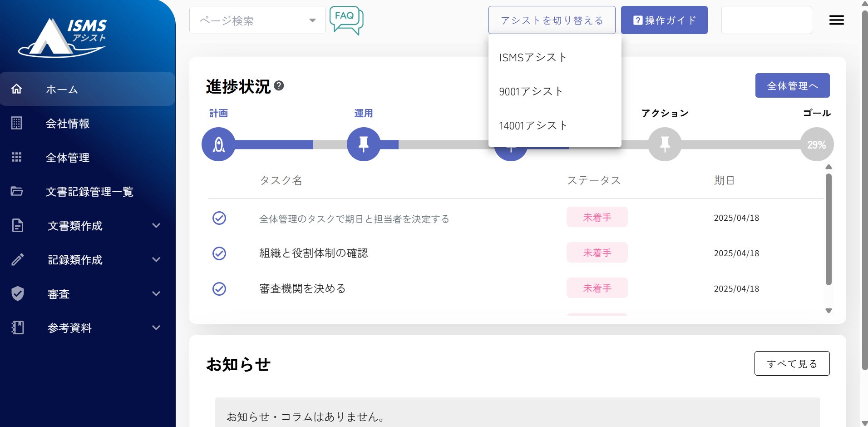Click the task list scrollbar down arrow

829,311
